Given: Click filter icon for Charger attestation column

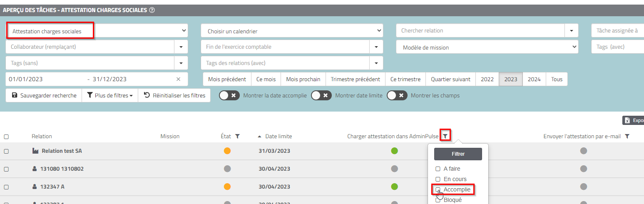Looking at the screenshot, I should coord(445,136).
